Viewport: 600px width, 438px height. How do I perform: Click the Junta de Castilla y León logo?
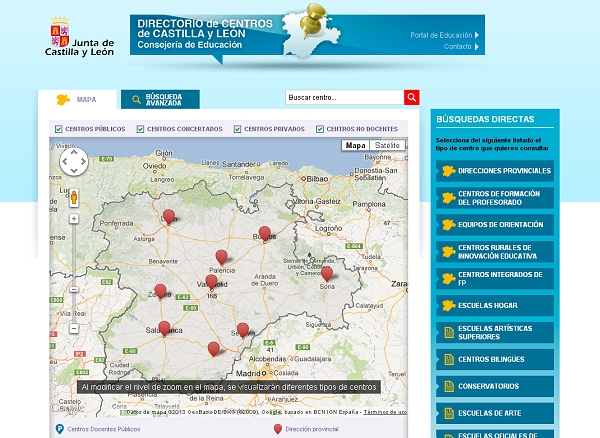[x=80, y=37]
